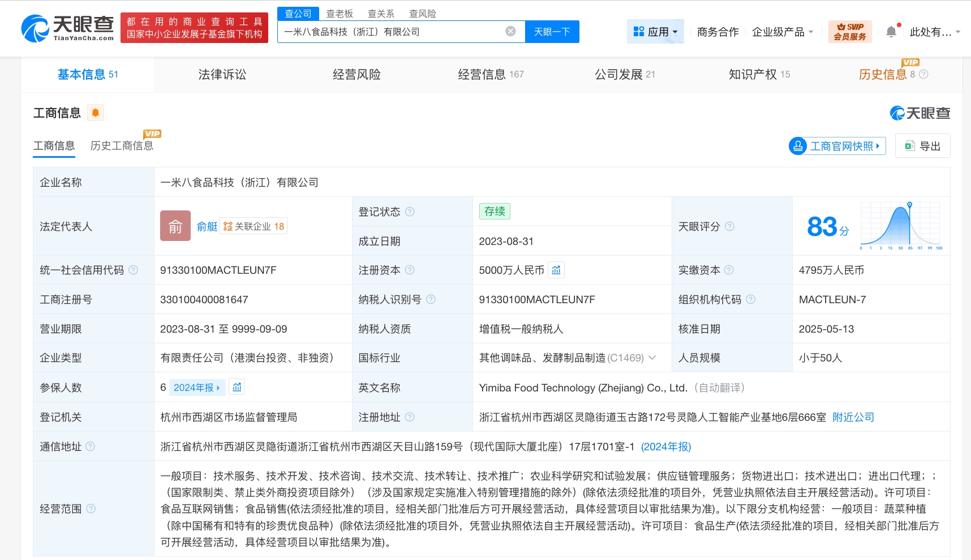Click the help icon next to 登记状态
Image resolution: width=971 pixels, height=560 pixels.
(410, 212)
